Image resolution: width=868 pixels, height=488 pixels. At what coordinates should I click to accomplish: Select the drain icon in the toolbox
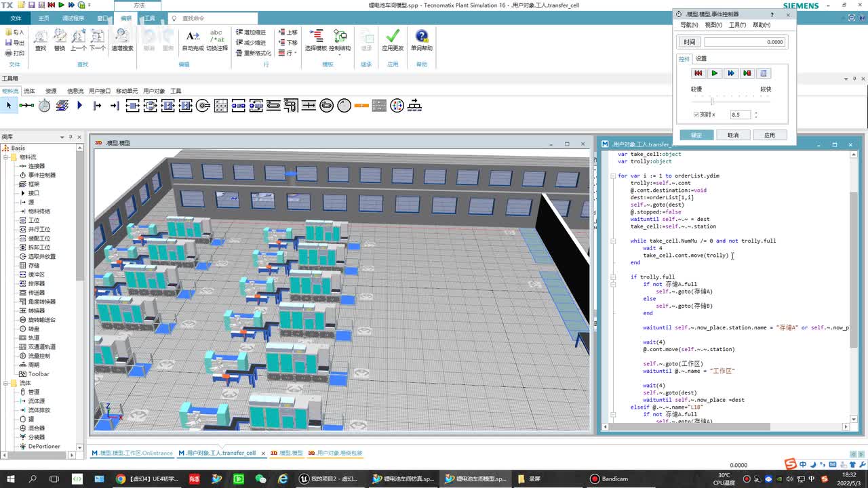(115, 105)
